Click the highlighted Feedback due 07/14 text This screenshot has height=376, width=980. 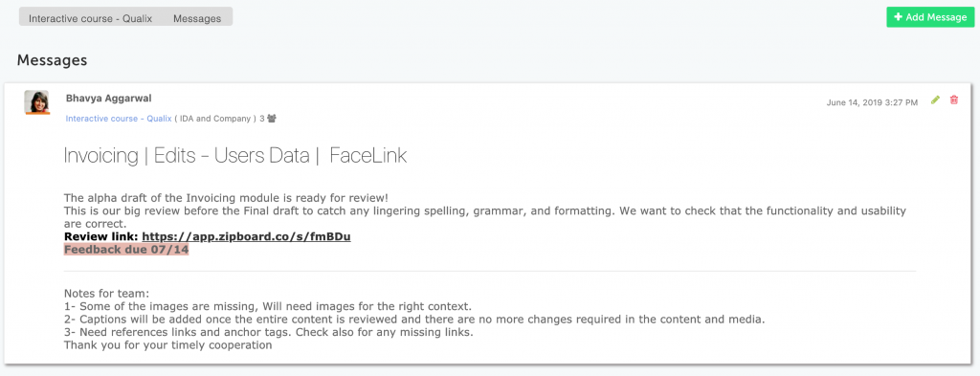coord(126,250)
